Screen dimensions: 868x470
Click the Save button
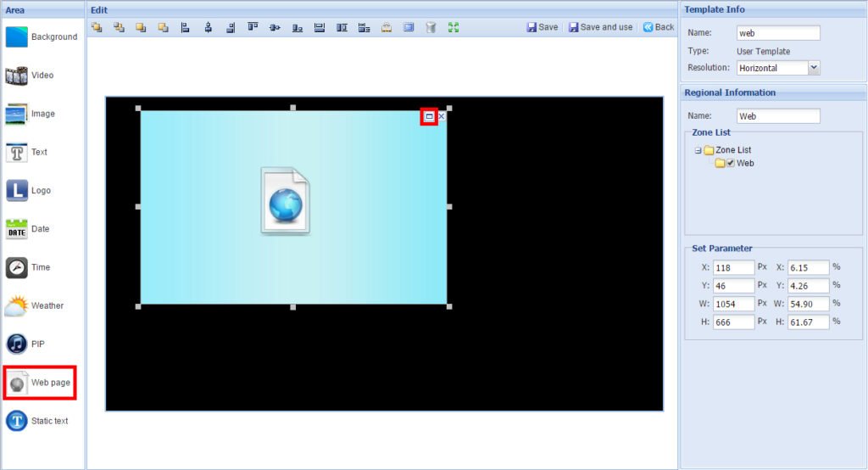click(x=542, y=27)
